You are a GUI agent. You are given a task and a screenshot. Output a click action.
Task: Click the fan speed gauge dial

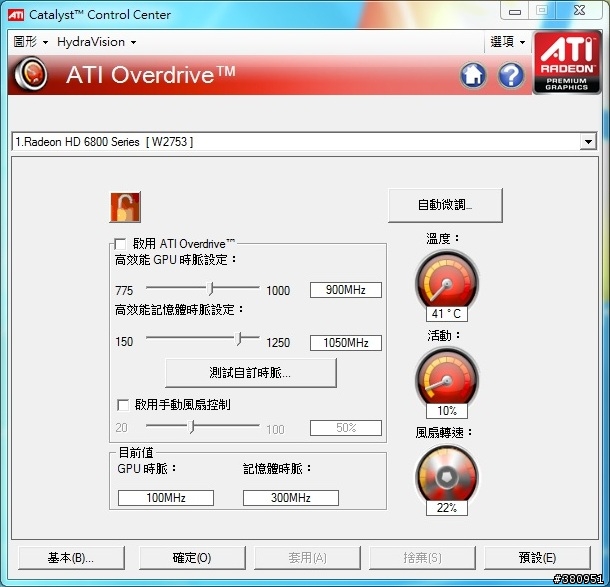point(447,474)
